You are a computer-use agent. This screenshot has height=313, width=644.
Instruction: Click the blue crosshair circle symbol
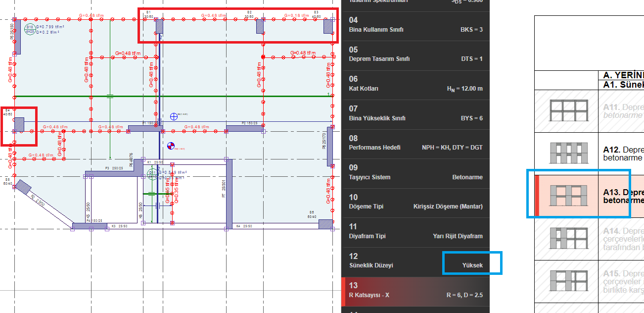[x=174, y=116]
